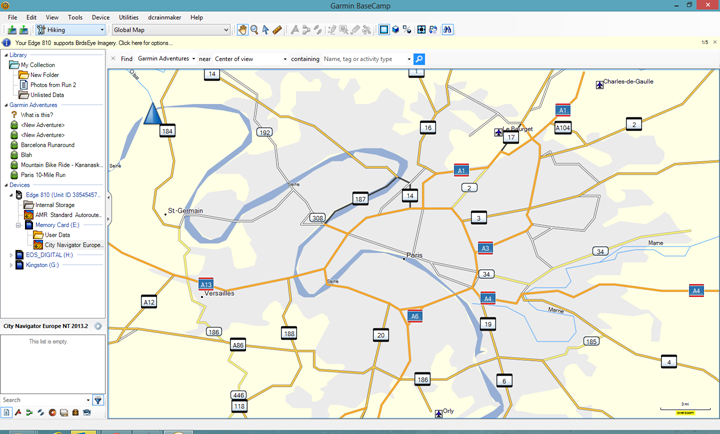
Task: Close the Find bar with its X
Action: coord(113,59)
